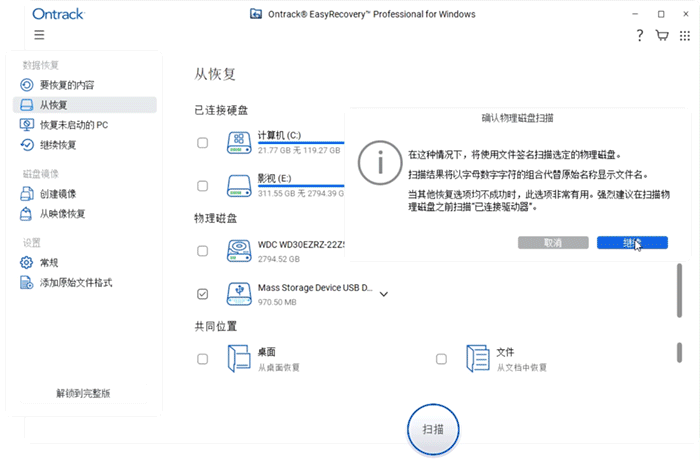Viewport: 700px width, 462px height.
Task: Click the lower scrollbar thumb beside 共同位置
Action: [679, 352]
